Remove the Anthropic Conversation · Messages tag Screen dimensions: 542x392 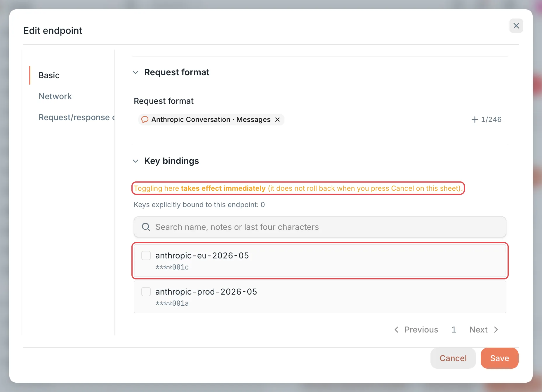277,120
